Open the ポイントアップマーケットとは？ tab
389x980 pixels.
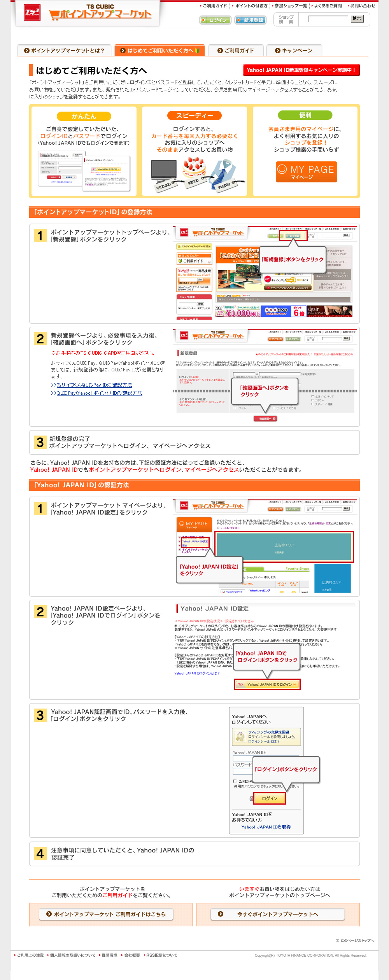(64, 51)
